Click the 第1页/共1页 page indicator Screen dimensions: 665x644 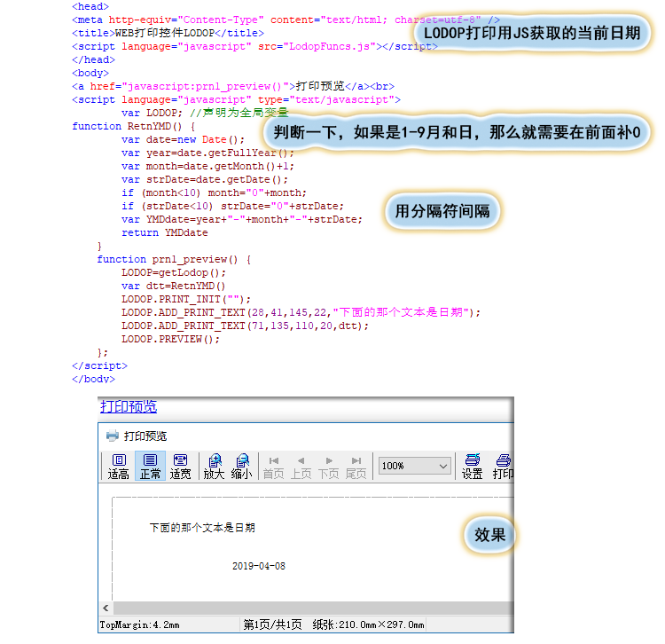point(272,624)
